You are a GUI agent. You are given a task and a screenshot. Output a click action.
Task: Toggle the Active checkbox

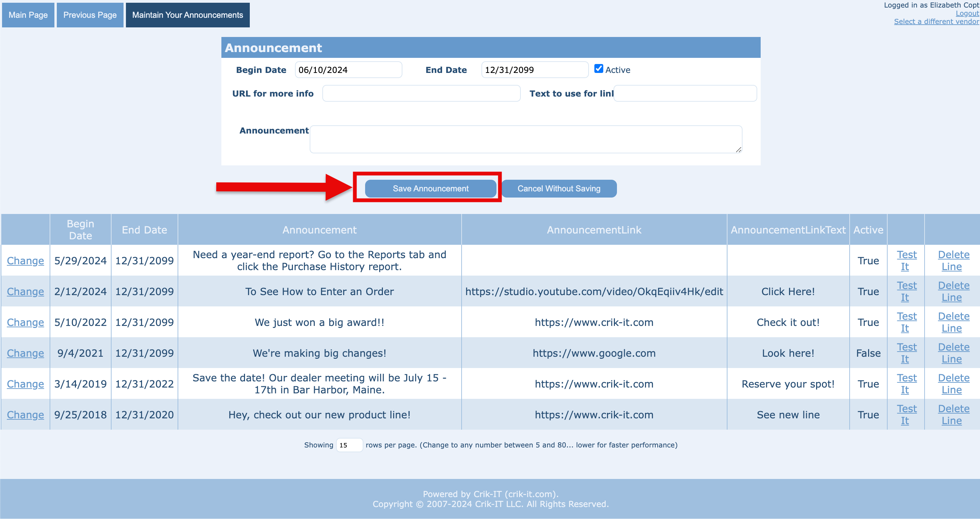[x=598, y=69]
